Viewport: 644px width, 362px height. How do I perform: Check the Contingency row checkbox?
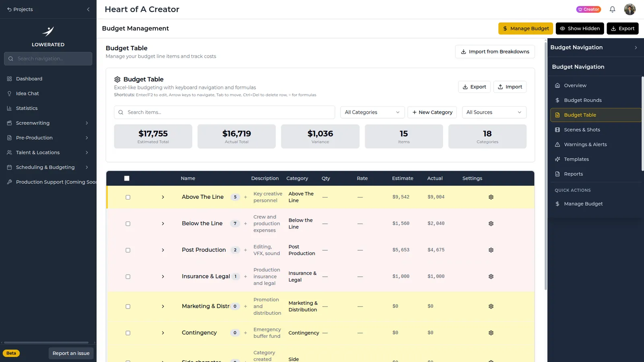pyautogui.click(x=128, y=333)
